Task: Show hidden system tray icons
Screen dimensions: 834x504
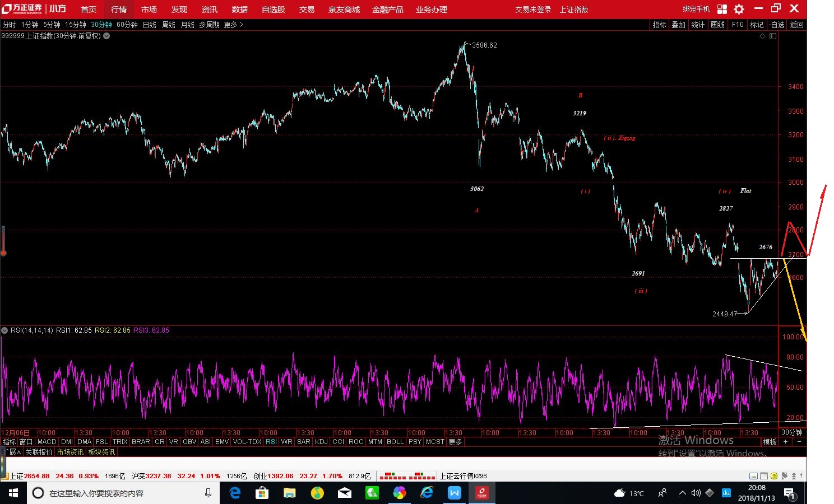Action: [x=682, y=493]
